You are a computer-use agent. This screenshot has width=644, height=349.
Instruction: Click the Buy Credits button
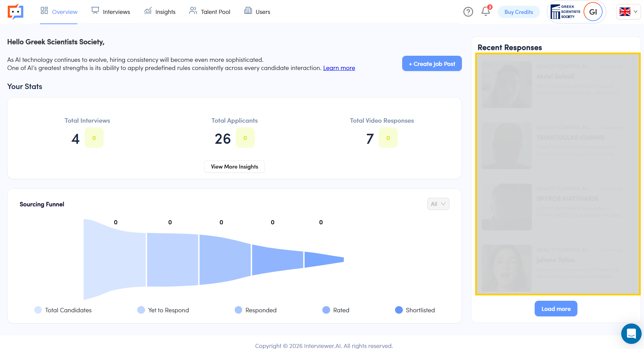519,12
